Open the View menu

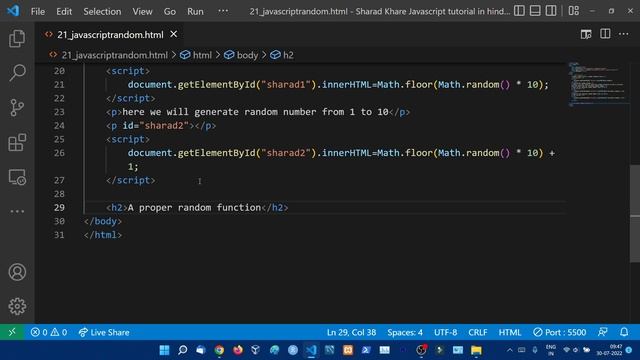click(142, 11)
